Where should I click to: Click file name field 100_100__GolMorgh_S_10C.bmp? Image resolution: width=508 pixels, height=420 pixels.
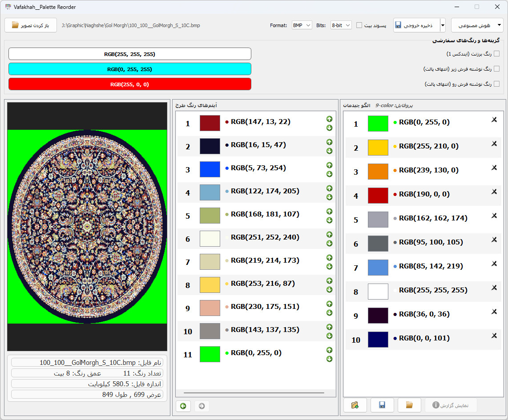(x=87, y=362)
